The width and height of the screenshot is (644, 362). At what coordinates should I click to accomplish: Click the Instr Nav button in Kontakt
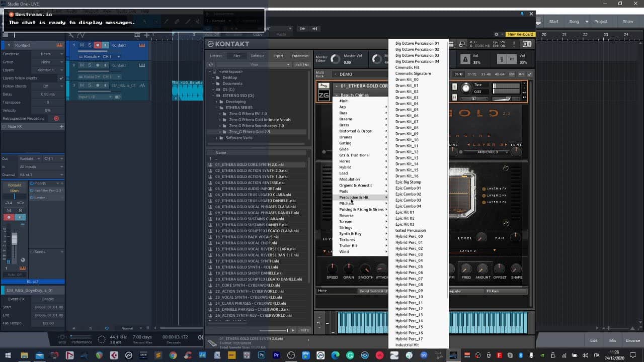point(302,64)
